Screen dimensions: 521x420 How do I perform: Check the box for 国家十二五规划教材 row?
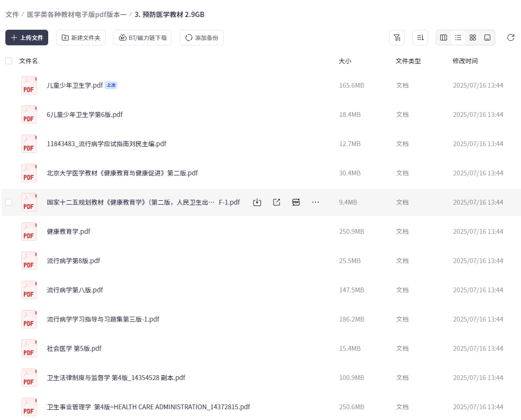(x=9, y=202)
